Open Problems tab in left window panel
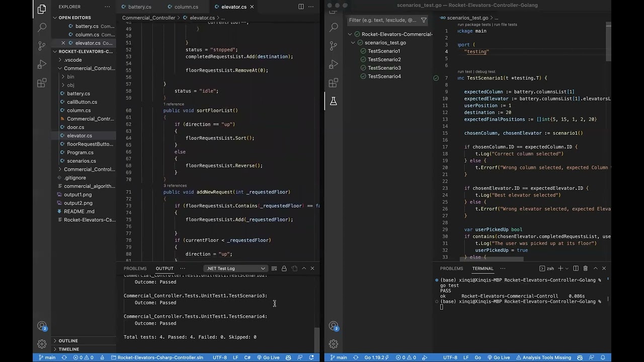Viewport: 644px width, 362px height. click(x=135, y=268)
